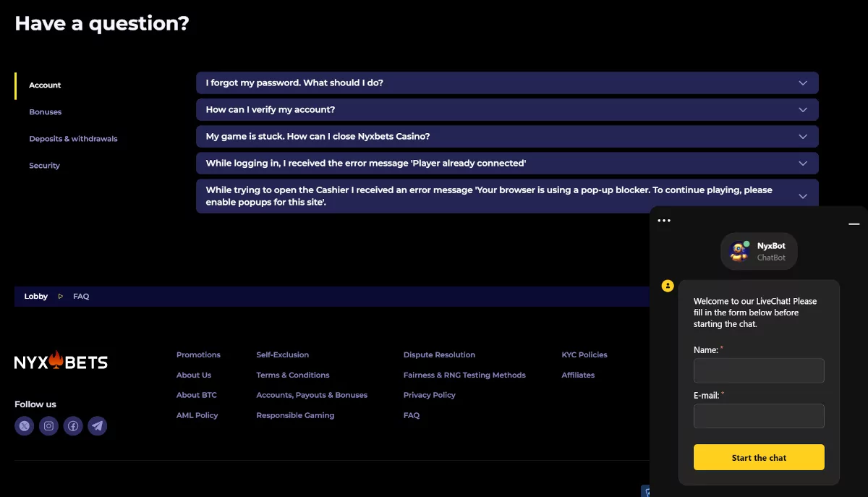868x497 pixels.
Task: Open the chat options three-dot menu
Action: (664, 221)
